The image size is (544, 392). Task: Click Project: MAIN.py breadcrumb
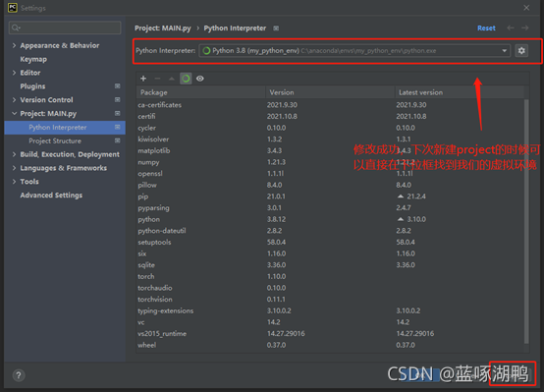pos(163,28)
